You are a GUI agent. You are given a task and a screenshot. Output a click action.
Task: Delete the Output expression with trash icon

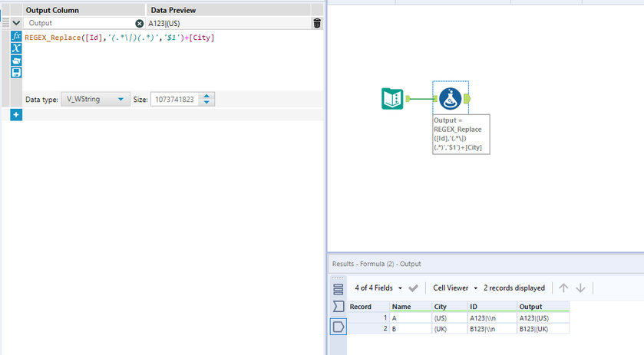click(317, 23)
